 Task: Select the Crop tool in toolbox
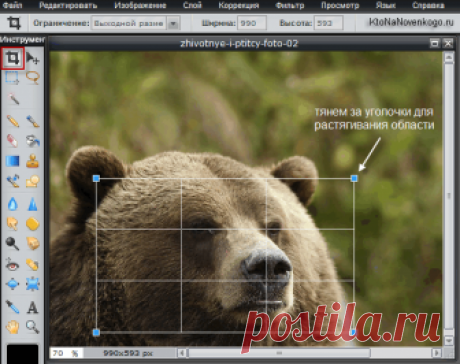13,58
